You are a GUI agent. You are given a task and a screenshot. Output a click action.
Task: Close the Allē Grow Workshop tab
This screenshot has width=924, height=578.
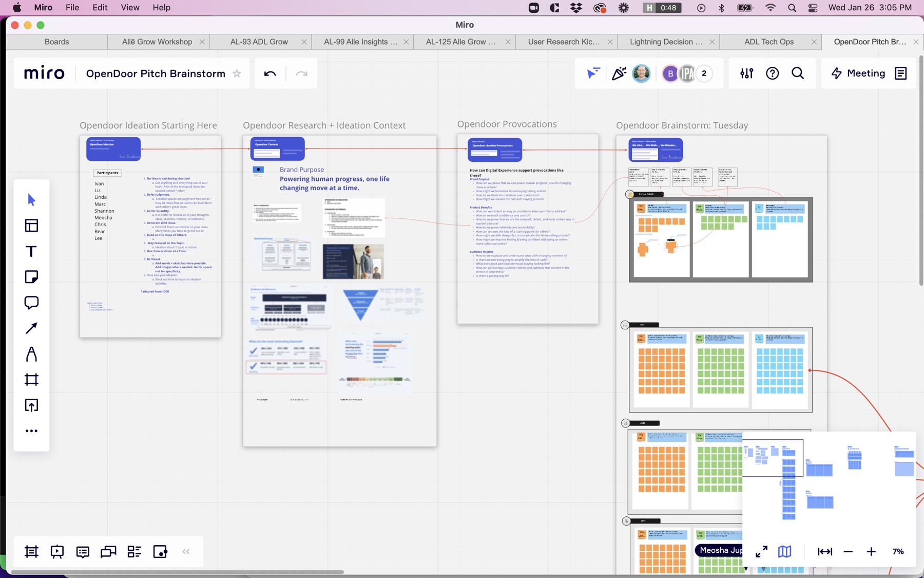tap(202, 42)
